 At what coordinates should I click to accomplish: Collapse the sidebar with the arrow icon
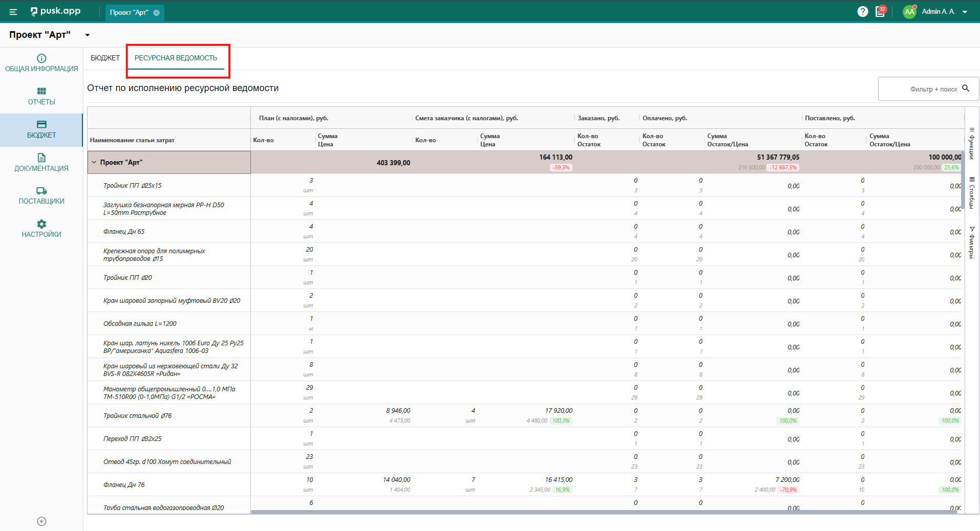coord(41,521)
